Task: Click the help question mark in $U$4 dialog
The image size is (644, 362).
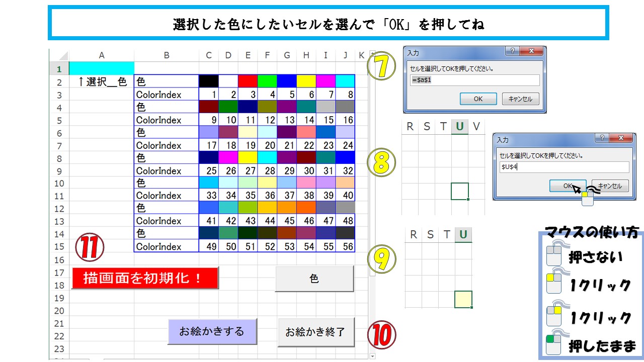Action: coord(601,138)
